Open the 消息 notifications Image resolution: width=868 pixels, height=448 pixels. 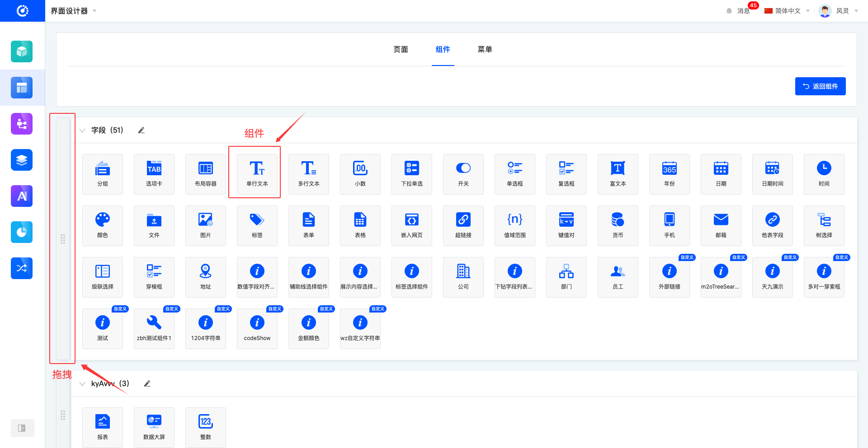coord(738,11)
